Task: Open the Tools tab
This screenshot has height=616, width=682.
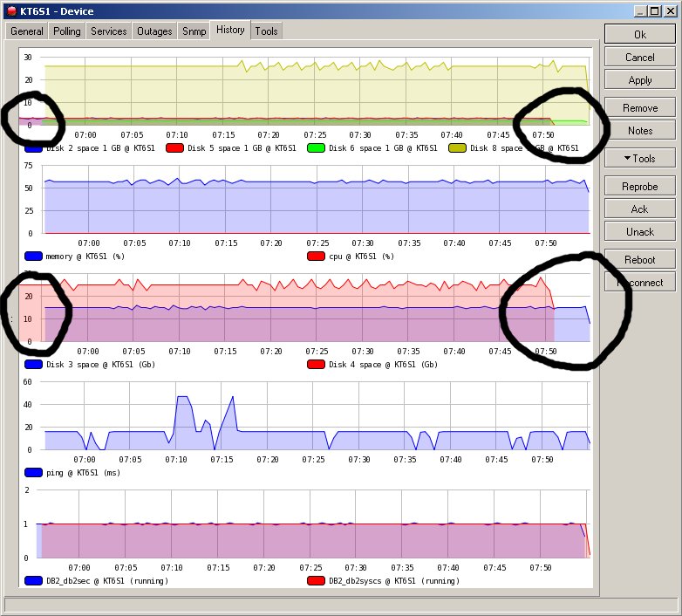Action: (x=266, y=31)
